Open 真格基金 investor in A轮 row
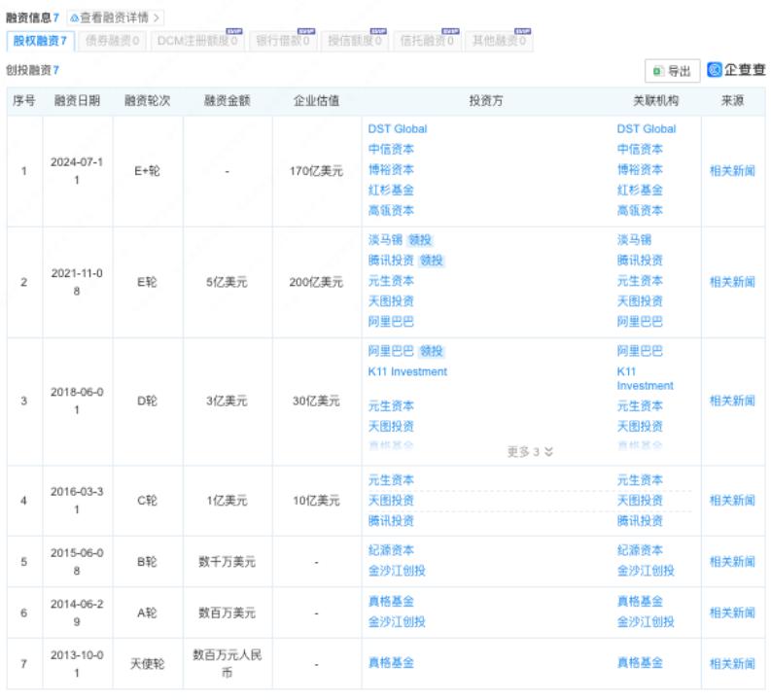Image resolution: width=771 pixels, height=700 pixels. (x=391, y=602)
